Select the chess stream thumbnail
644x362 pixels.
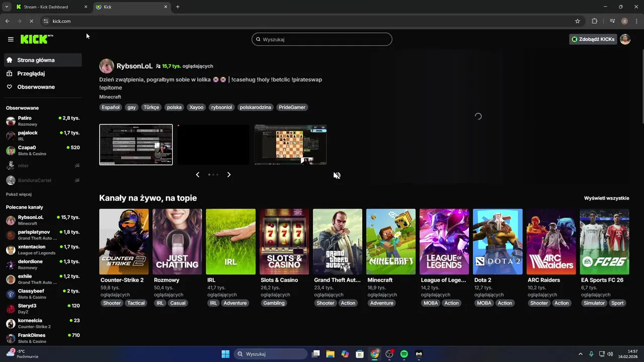click(x=291, y=145)
